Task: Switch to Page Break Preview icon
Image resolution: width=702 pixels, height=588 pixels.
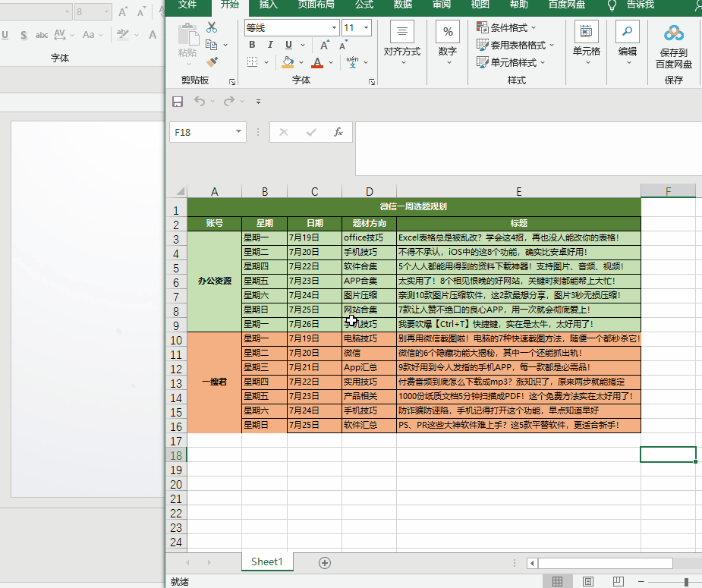Action: 619,581
